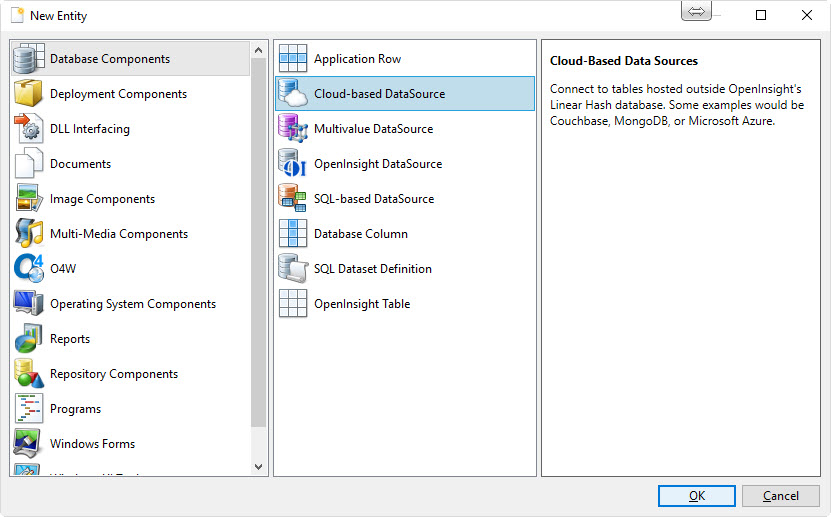Dismiss dialog with Cancel button
Screen dimensions: 831x517
(781, 496)
